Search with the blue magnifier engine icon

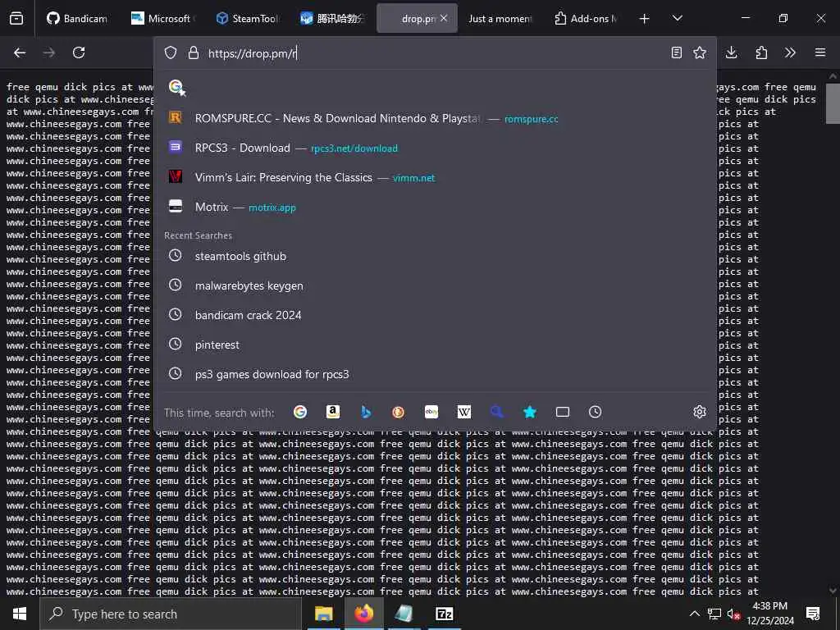coord(496,412)
